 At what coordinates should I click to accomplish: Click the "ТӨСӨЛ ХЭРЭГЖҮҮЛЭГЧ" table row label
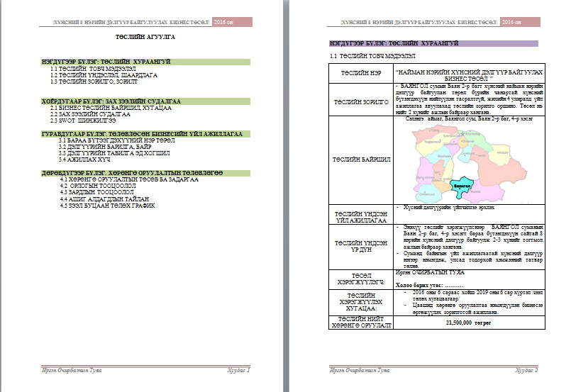click(x=359, y=278)
